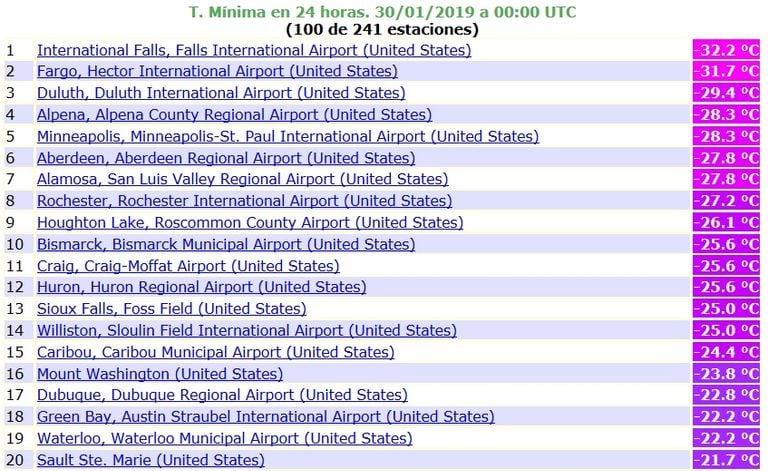Open Sault Ste. Marie station link
The height and width of the screenshot is (471, 768).
click(x=150, y=460)
